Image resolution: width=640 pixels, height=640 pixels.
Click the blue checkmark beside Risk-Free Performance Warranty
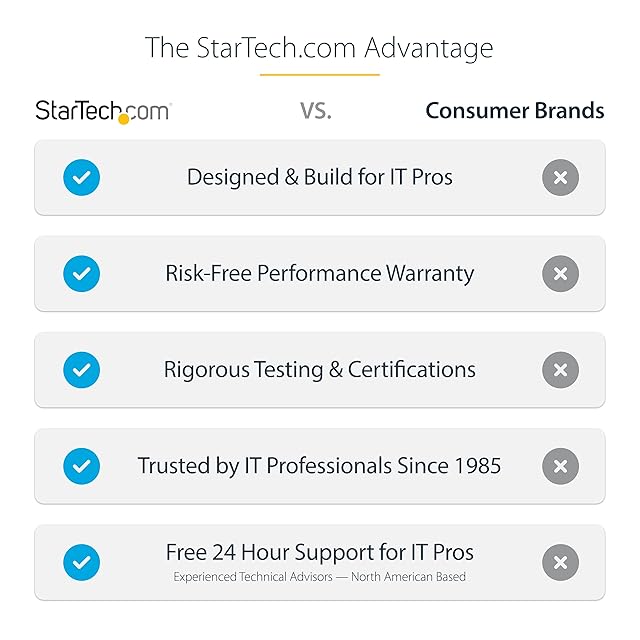[x=81, y=274]
